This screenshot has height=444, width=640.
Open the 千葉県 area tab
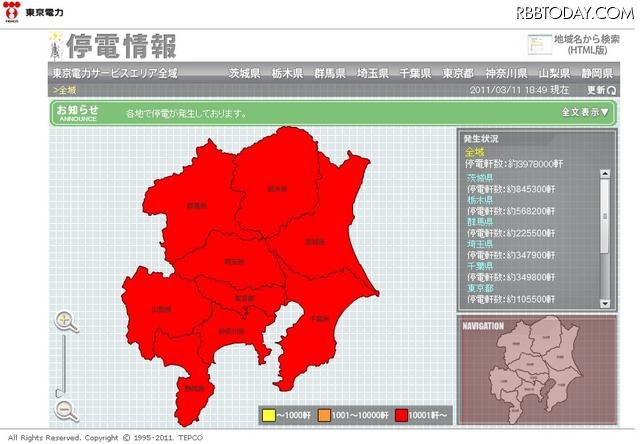[415, 74]
